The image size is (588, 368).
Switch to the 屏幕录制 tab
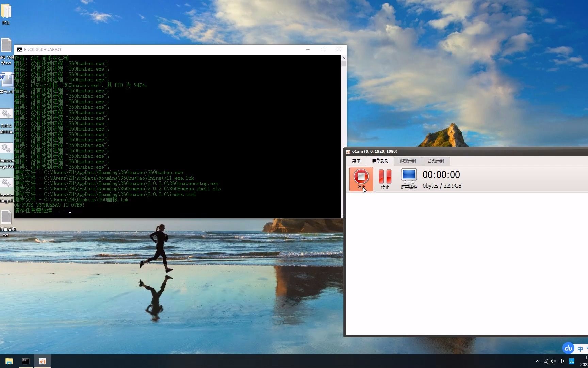[x=380, y=161]
